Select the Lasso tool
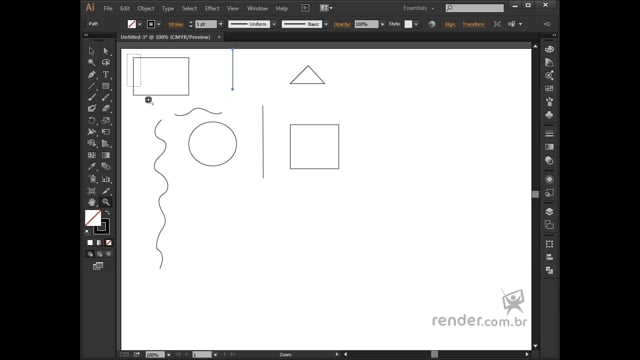Viewport: 640px width, 360px height. point(106,62)
